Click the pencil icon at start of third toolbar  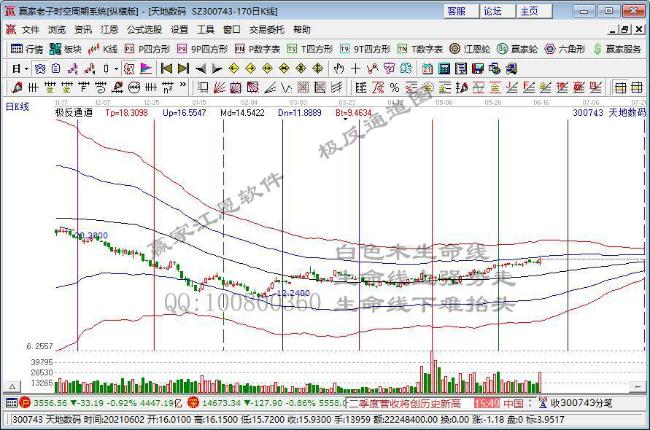tap(17, 87)
